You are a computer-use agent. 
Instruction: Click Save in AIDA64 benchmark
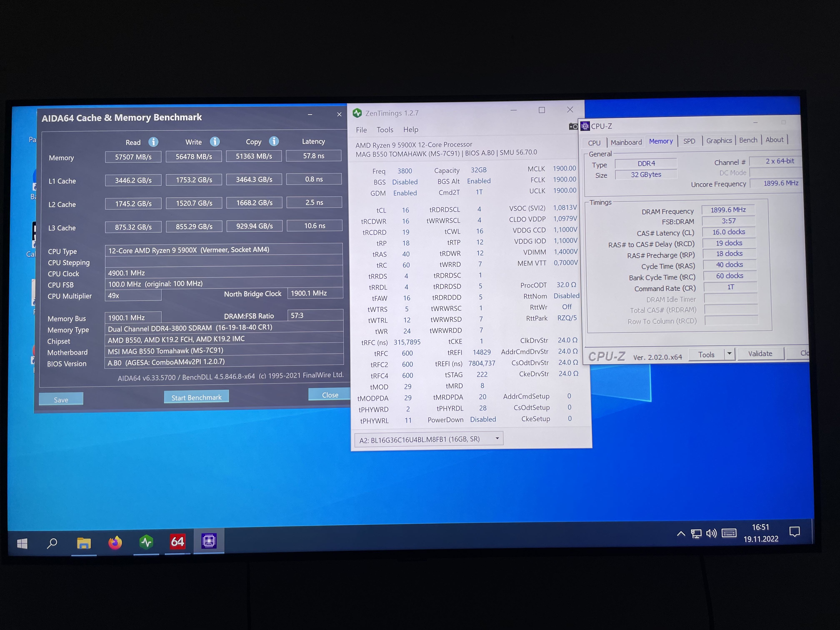tap(61, 399)
